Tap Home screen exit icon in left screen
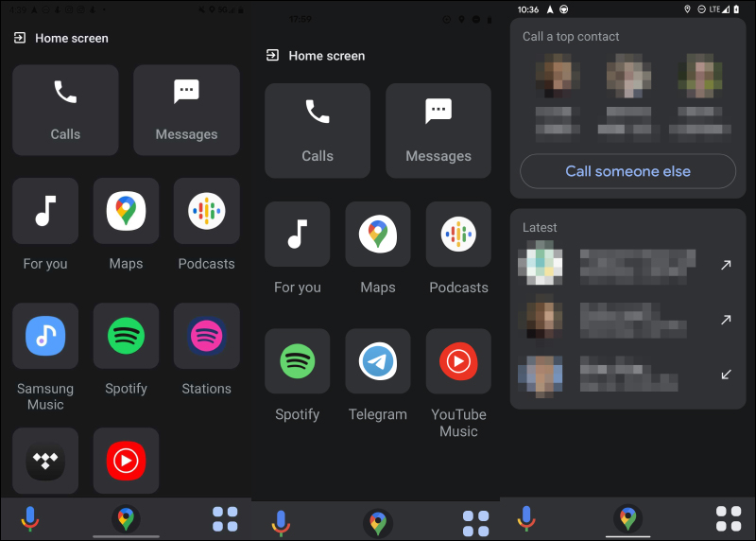 click(x=20, y=38)
